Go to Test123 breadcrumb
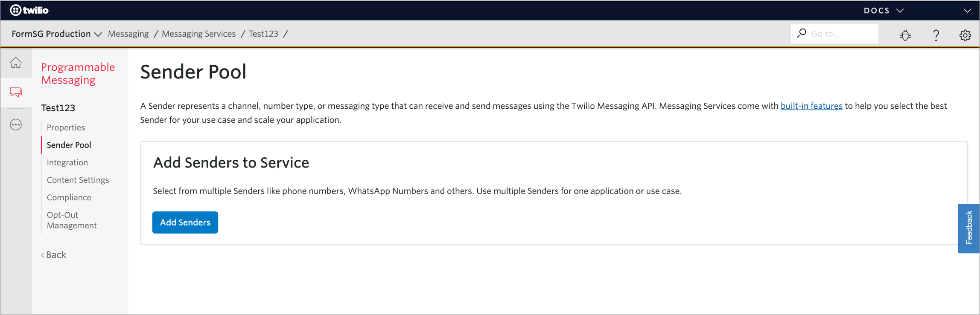980x315 pixels. click(x=263, y=34)
